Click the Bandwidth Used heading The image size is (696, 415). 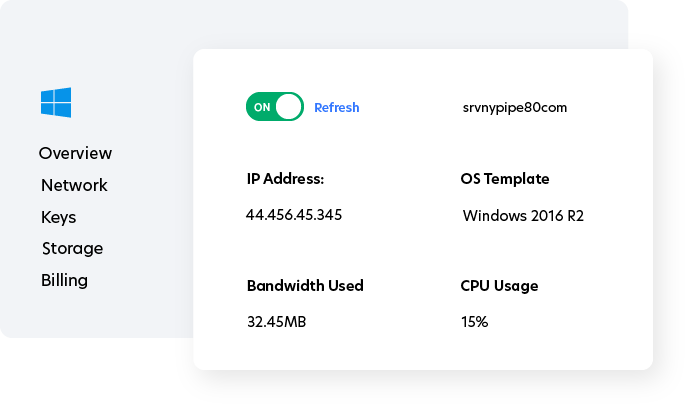pyautogui.click(x=305, y=285)
